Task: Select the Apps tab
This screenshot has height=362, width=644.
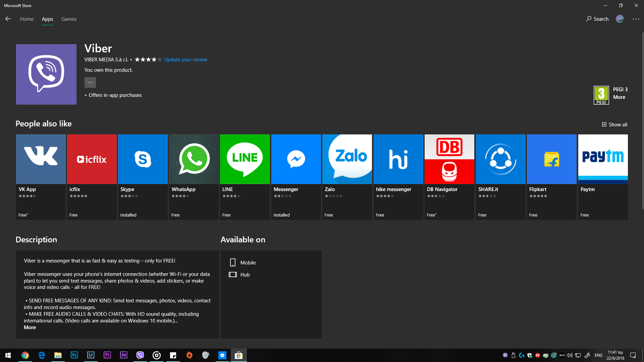Action: click(47, 19)
